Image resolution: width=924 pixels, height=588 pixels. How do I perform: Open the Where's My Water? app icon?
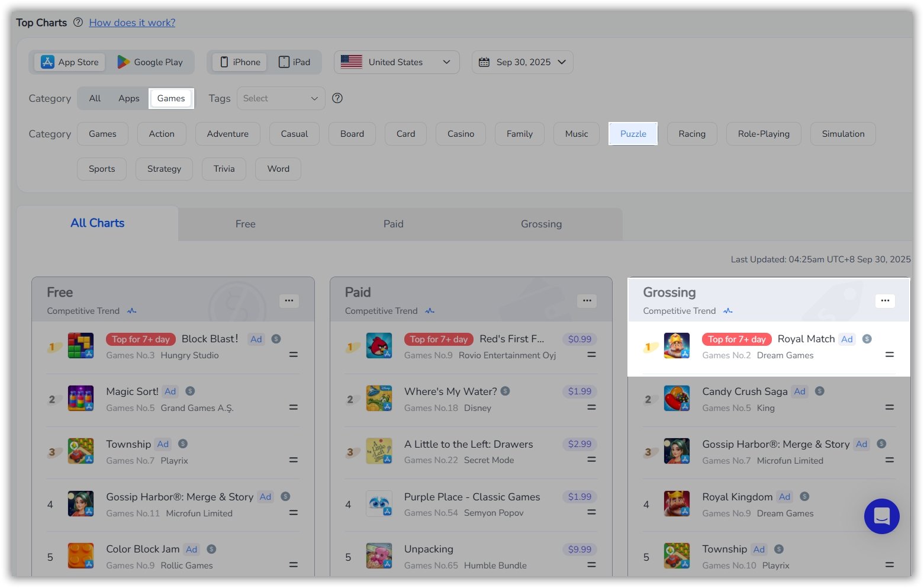point(379,399)
